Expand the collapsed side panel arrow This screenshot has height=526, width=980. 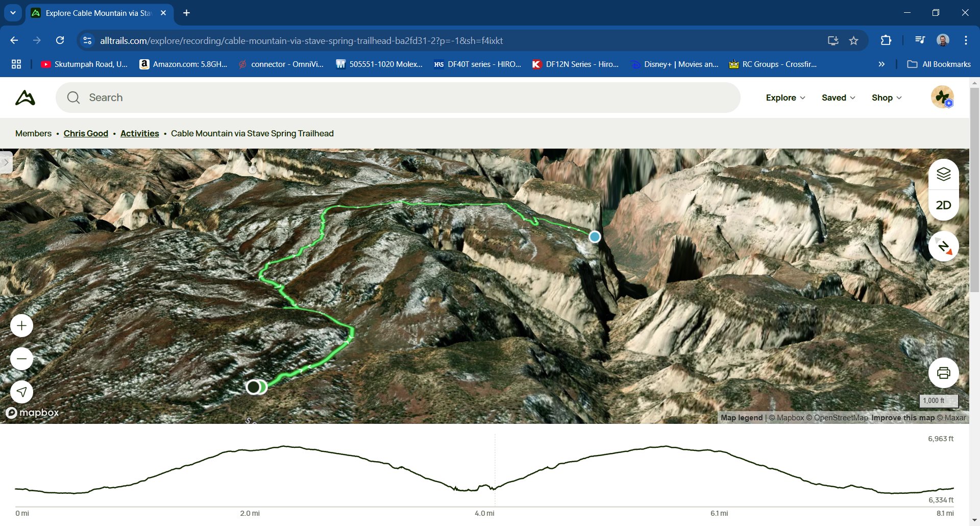click(6, 162)
